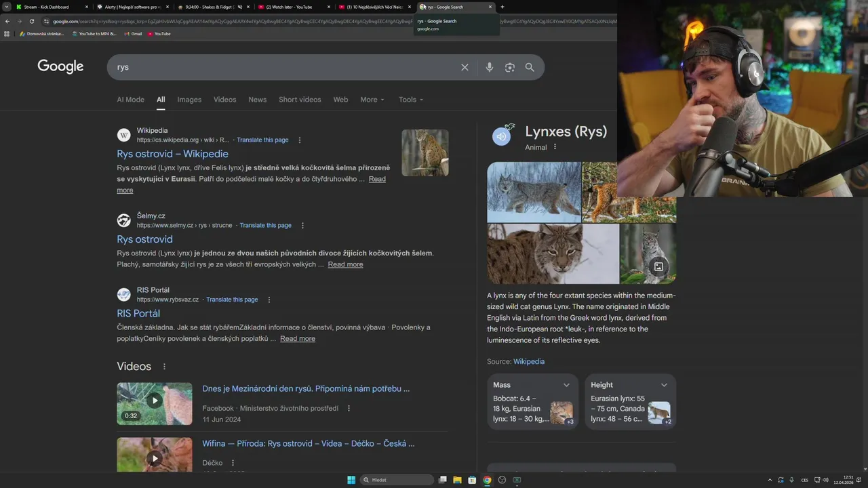Open options menu beside the RIS Portál result
Image resolution: width=868 pixels, height=488 pixels.
[x=269, y=300]
